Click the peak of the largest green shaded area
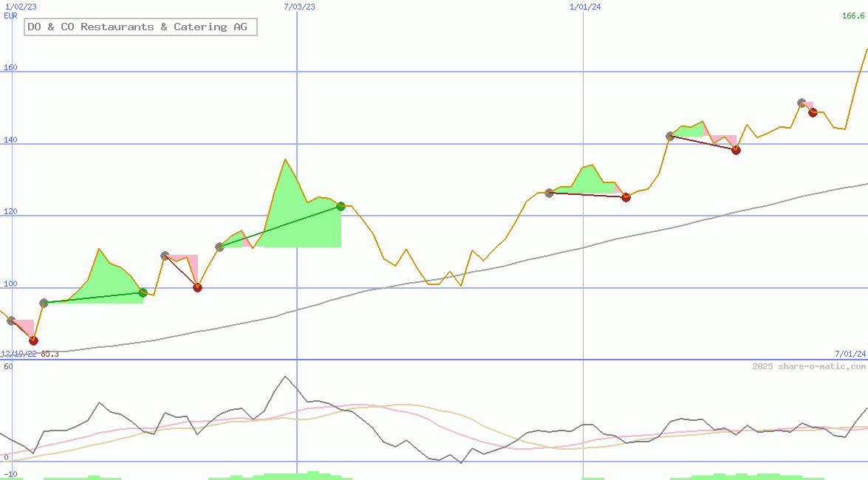Screen dimensions: 868x480 pos(285,160)
